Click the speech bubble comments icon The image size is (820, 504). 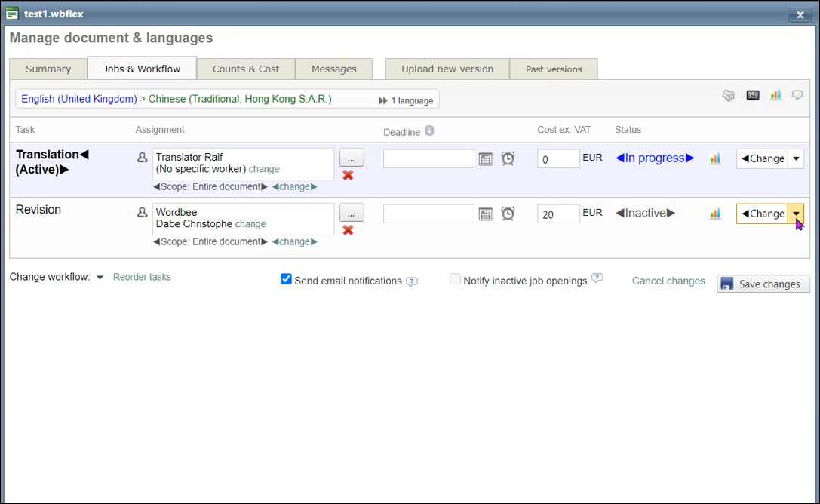point(797,96)
